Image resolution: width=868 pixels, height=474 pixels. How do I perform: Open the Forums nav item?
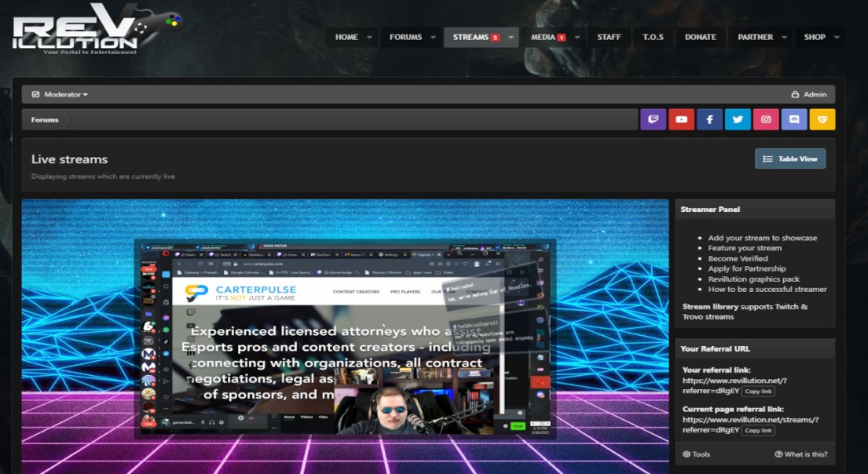pos(405,38)
